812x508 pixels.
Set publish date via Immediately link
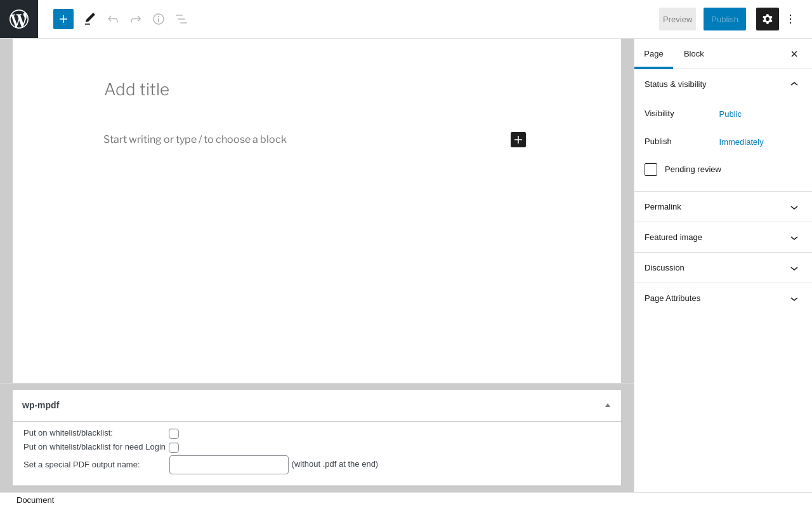tap(741, 142)
